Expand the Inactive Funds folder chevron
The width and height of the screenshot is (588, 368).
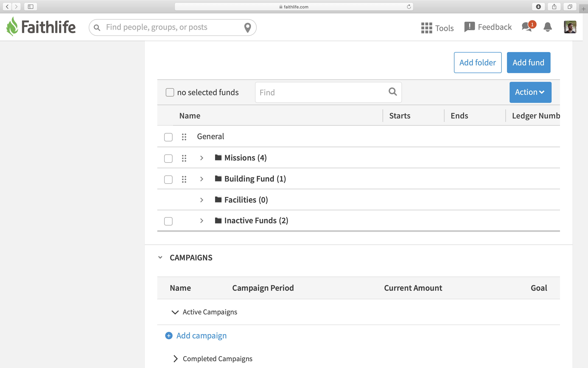tap(201, 221)
